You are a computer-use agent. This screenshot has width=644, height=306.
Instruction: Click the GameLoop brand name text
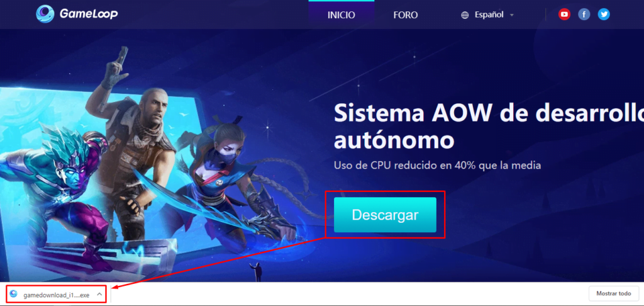click(x=89, y=14)
